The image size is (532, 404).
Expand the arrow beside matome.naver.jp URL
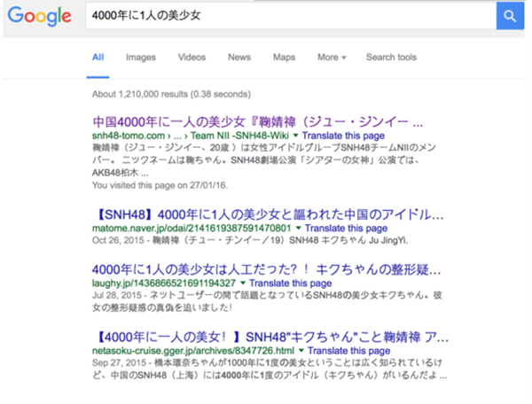click(298, 228)
